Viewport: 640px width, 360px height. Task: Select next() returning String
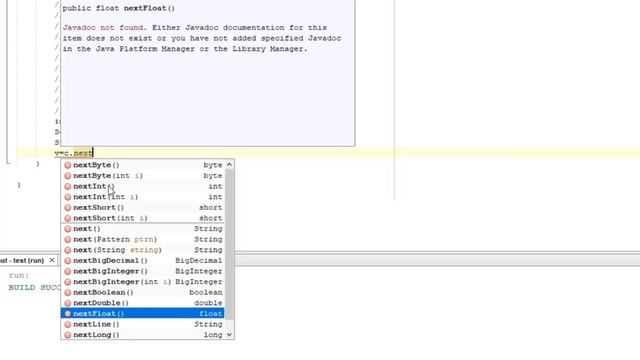pos(142,229)
